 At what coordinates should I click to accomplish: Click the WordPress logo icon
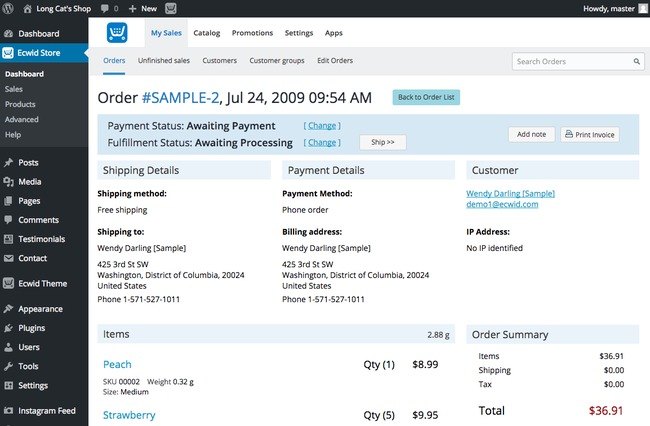tap(8, 8)
